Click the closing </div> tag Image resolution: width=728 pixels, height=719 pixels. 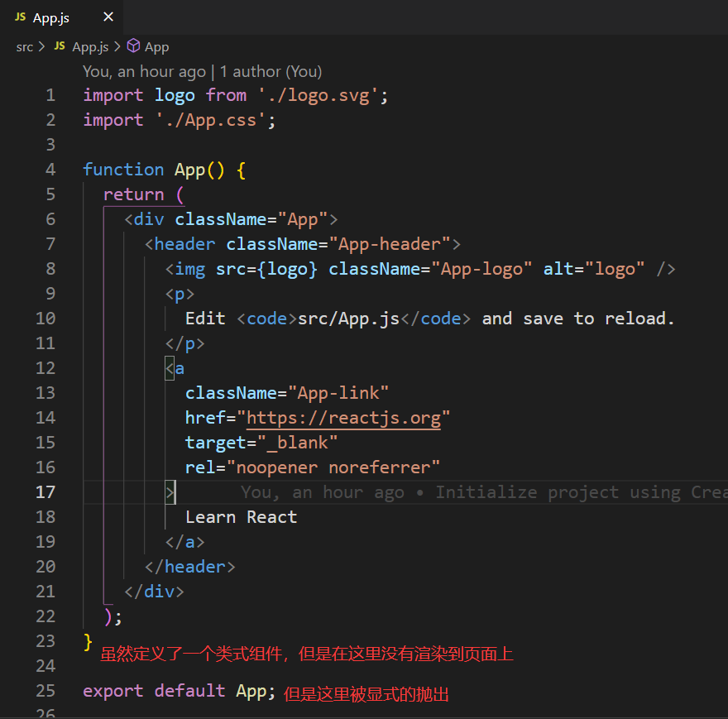click(x=154, y=592)
